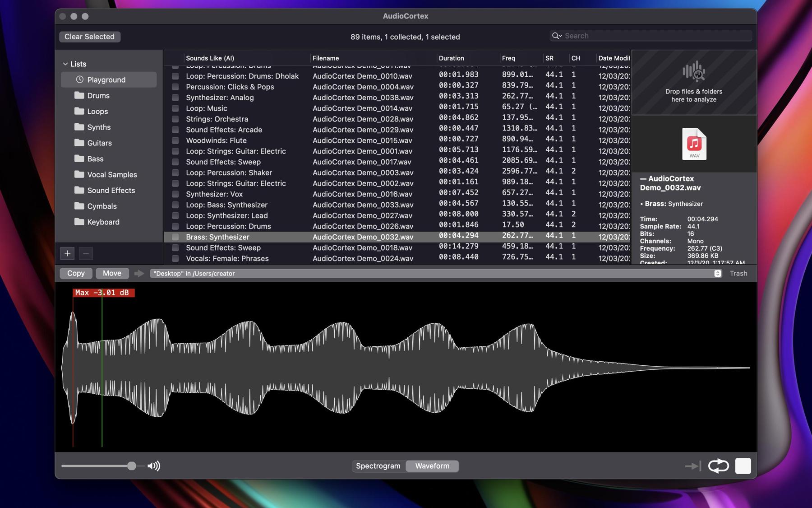Collapse the Lists section chevron
The width and height of the screenshot is (812, 508).
click(65, 64)
